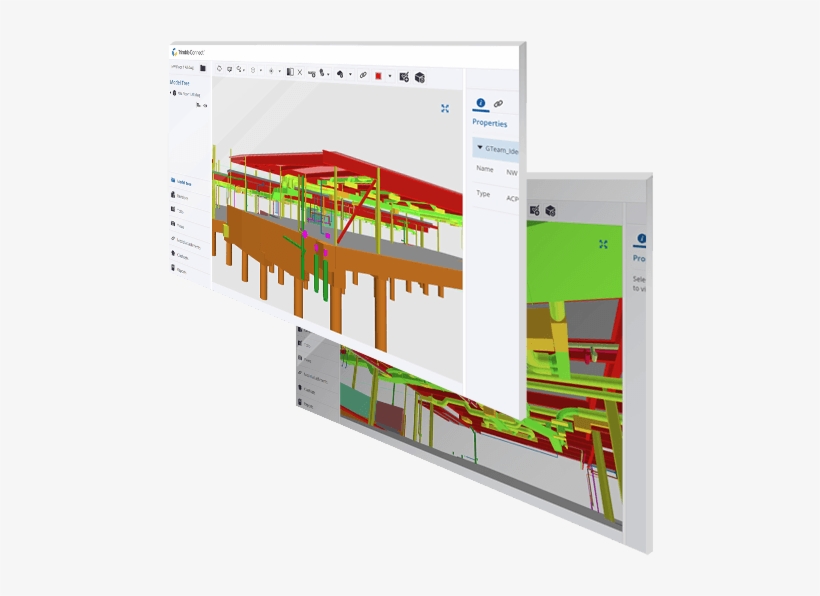Switch to the info tab in Properties
Image resolution: width=820 pixels, height=596 pixels.
[x=480, y=103]
